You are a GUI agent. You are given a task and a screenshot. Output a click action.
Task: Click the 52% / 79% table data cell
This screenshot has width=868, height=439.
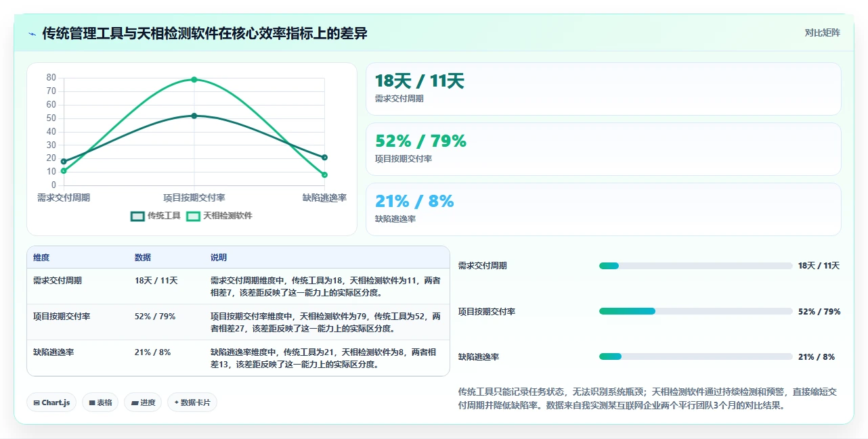pos(155,316)
